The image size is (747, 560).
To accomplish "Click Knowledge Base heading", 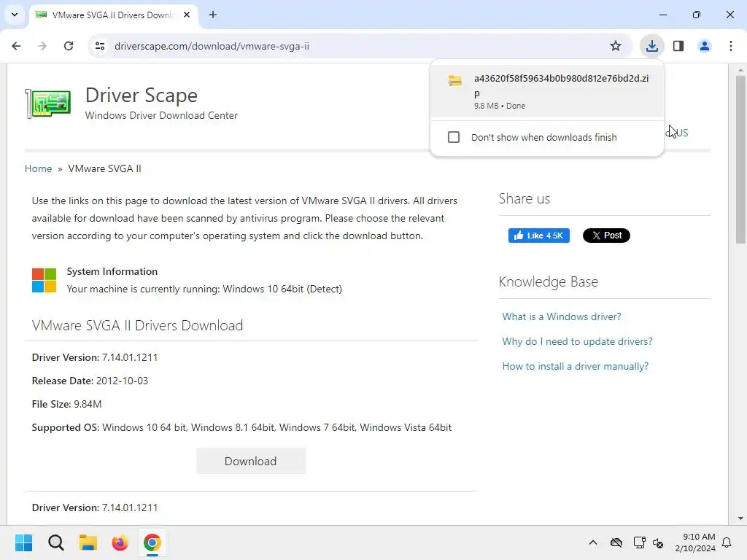I will tap(549, 281).
